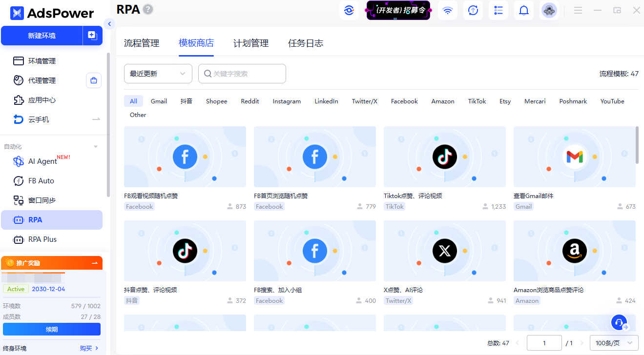Image resolution: width=644 pixels, height=355 pixels.
Task: Filter templates by Gmail
Action: click(159, 101)
